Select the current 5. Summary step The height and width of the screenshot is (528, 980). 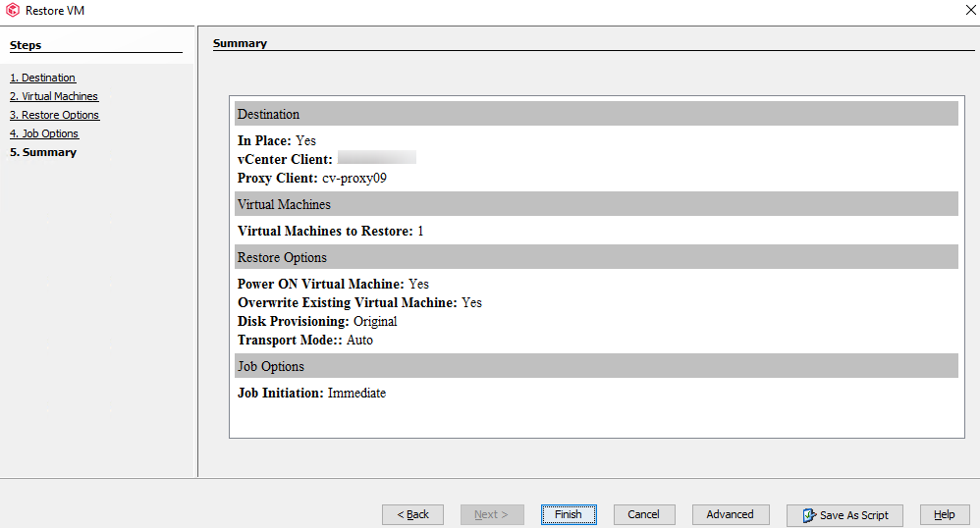(43, 152)
